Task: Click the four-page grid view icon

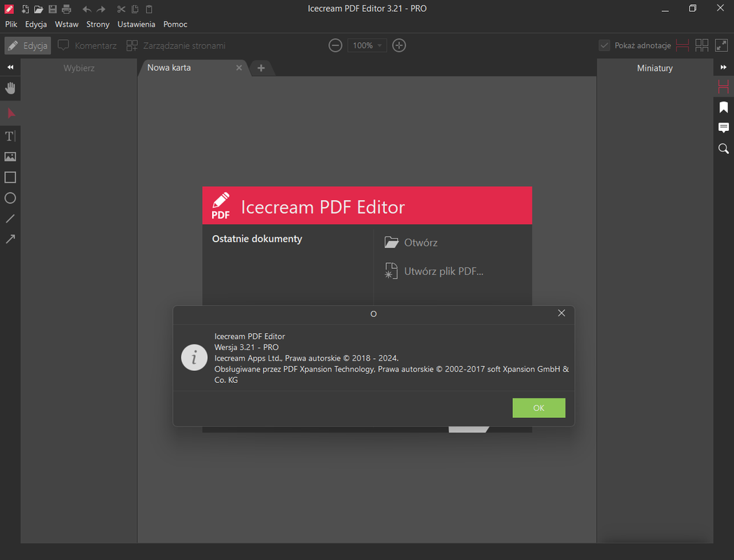Action: pos(702,45)
